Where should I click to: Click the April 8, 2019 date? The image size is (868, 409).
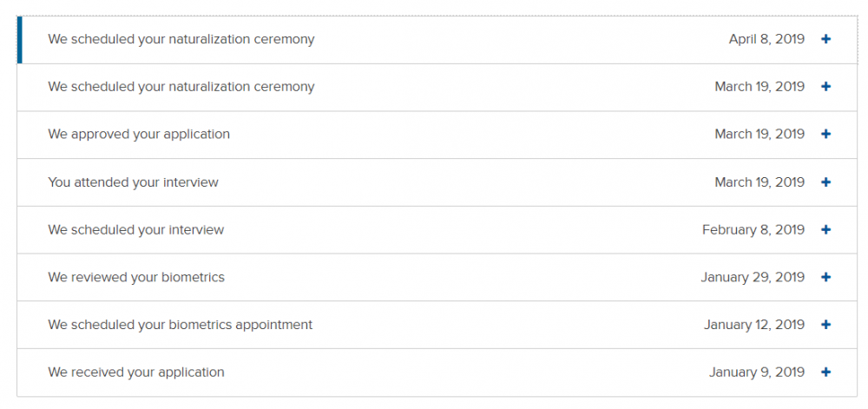(x=766, y=39)
